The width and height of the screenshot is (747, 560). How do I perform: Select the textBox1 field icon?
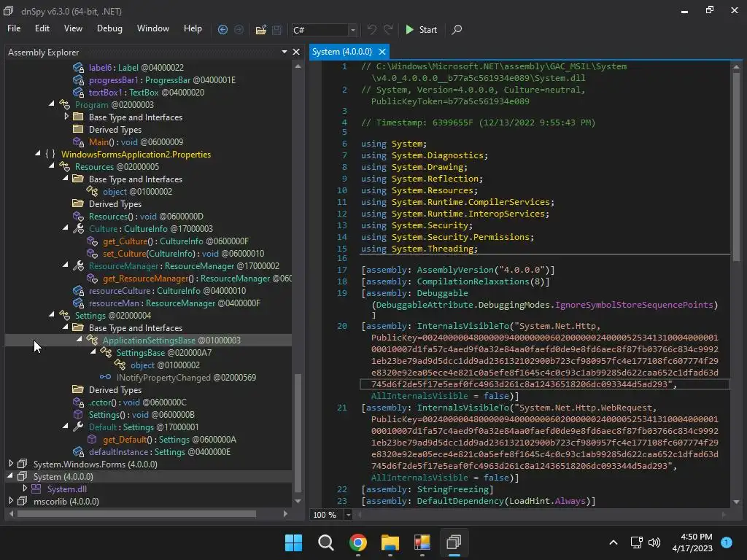[78, 93]
